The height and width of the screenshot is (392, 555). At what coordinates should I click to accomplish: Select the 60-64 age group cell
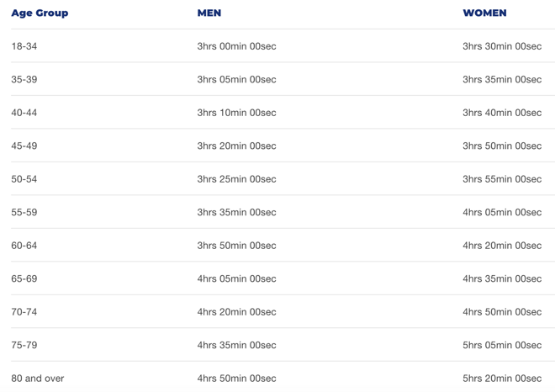point(24,246)
